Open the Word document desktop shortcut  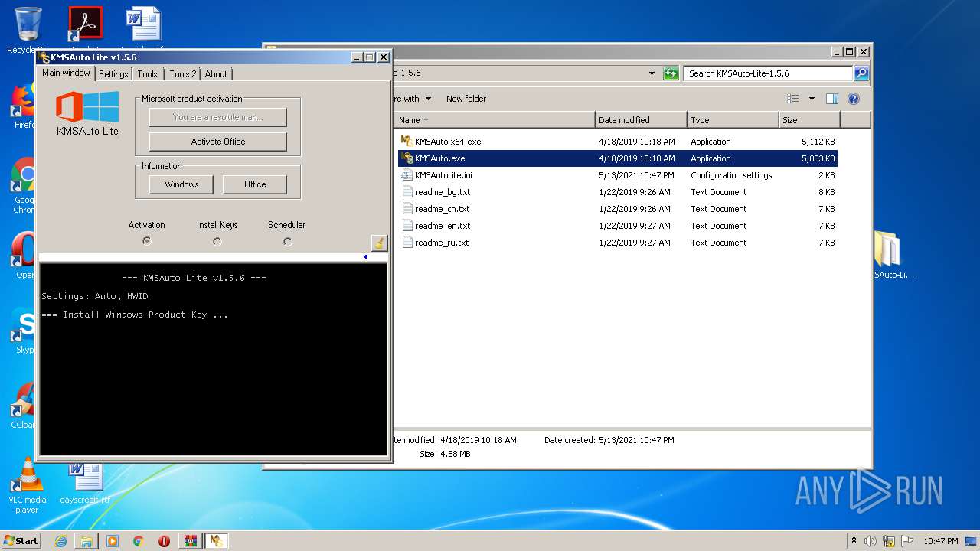coord(144,24)
